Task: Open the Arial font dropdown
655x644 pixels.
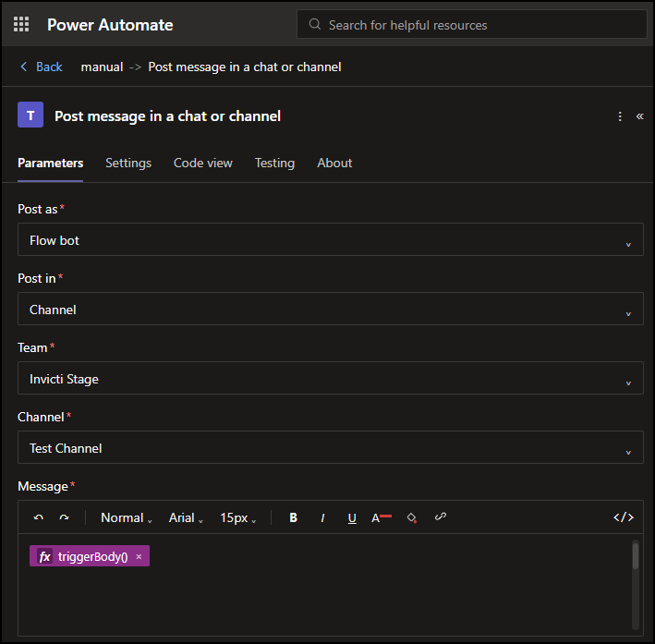Action: coord(186,517)
